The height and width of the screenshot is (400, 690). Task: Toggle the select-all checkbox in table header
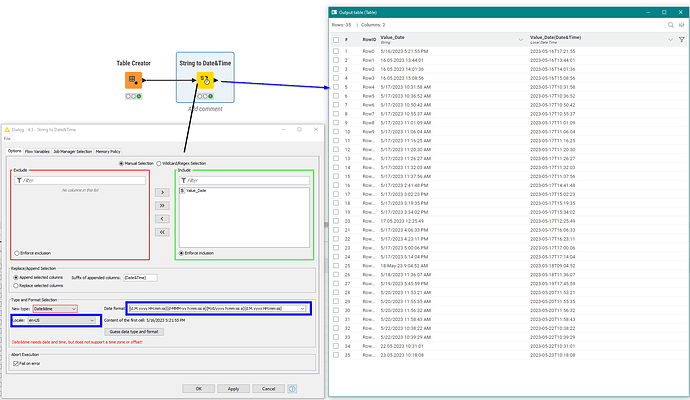tap(336, 40)
